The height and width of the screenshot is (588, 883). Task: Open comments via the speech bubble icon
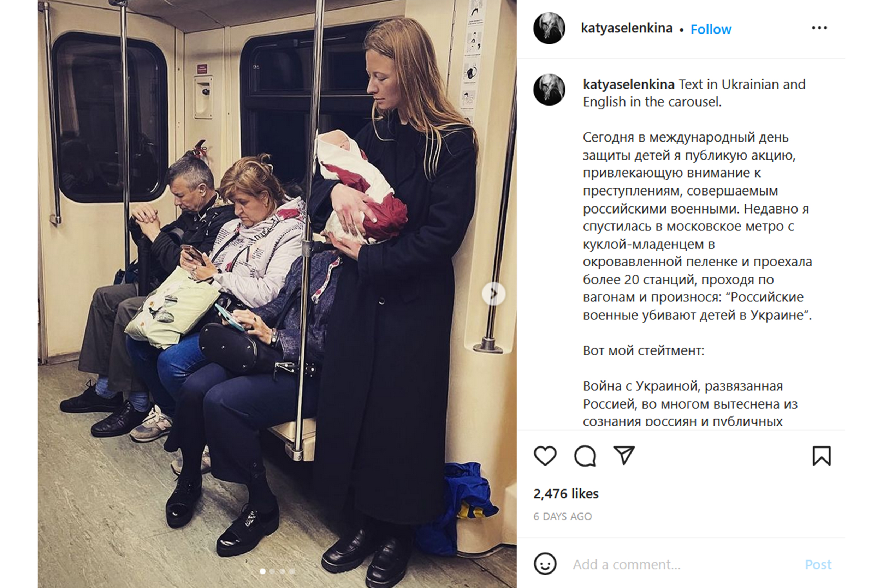pos(585,456)
